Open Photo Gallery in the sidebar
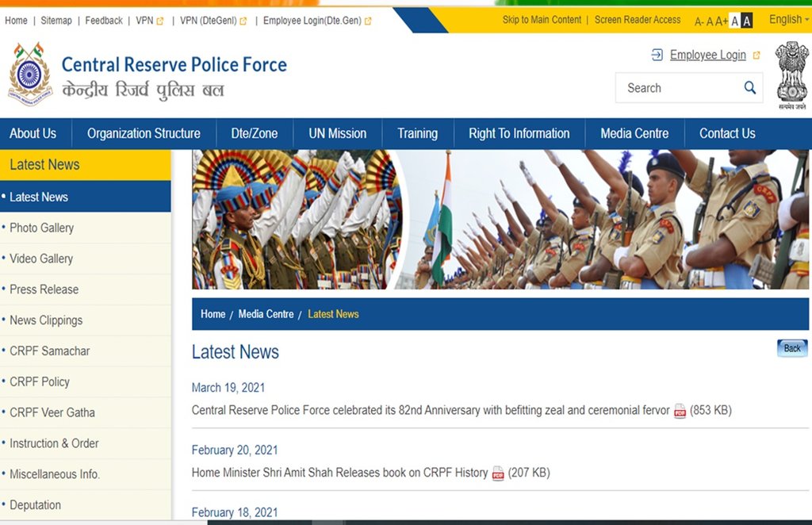The width and height of the screenshot is (812, 525). pos(86,228)
